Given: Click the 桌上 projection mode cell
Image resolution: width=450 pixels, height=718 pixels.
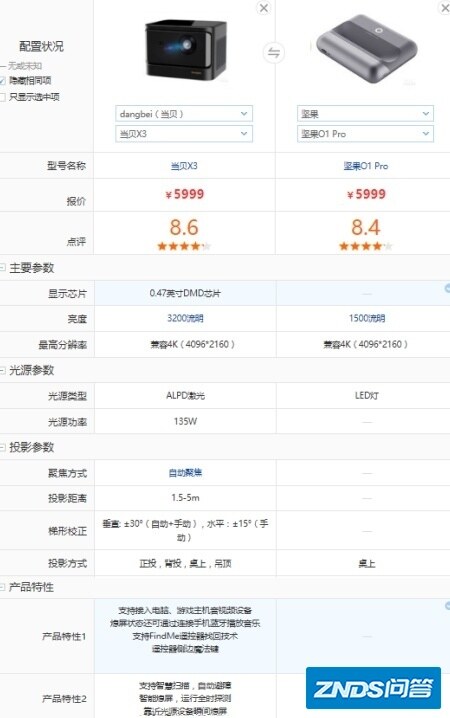Looking at the screenshot, I should pos(367,564).
